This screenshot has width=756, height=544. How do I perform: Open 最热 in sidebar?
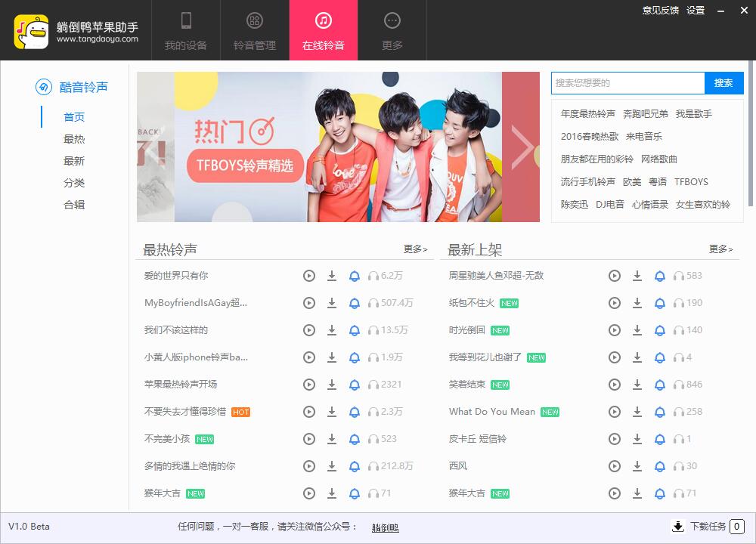coord(74,139)
